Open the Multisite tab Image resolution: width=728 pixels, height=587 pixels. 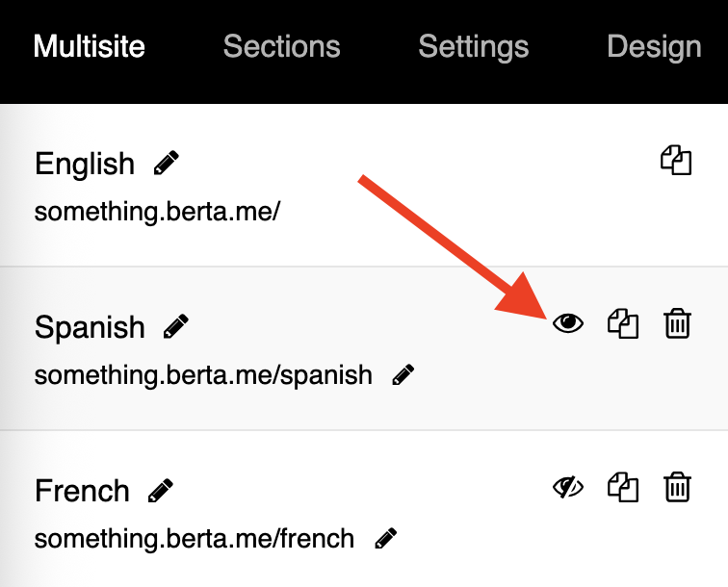(90, 46)
